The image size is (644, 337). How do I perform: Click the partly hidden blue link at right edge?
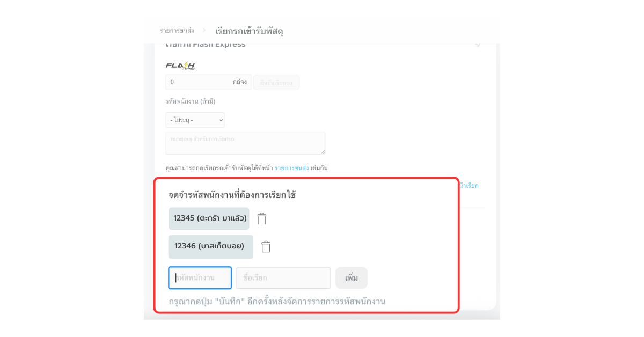tap(470, 186)
